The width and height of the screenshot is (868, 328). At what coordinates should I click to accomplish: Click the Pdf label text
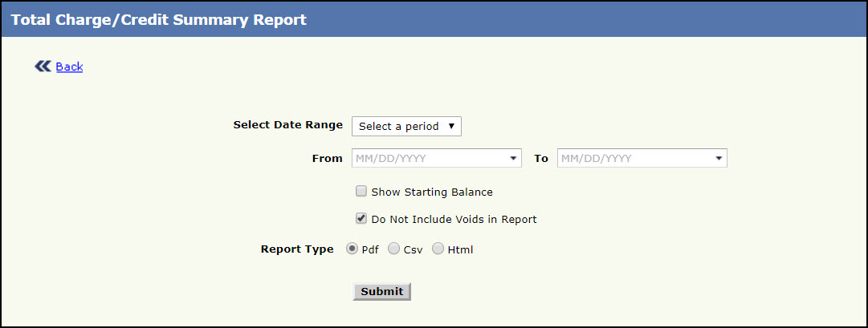[x=370, y=249]
